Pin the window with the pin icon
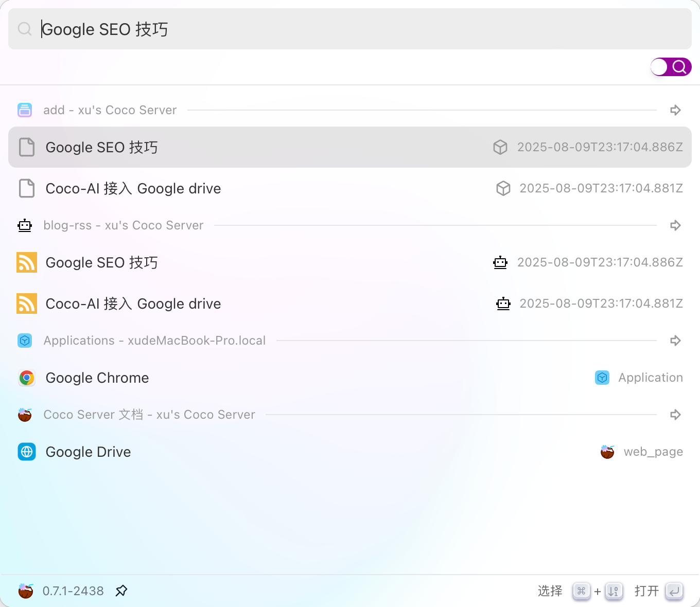Image resolution: width=700 pixels, height=607 pixels. point(121,591)
